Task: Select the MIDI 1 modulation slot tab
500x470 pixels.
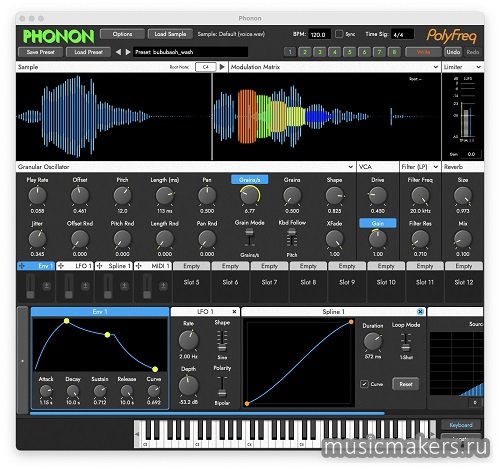Action: pyautogui.click(x=153, y=266)
